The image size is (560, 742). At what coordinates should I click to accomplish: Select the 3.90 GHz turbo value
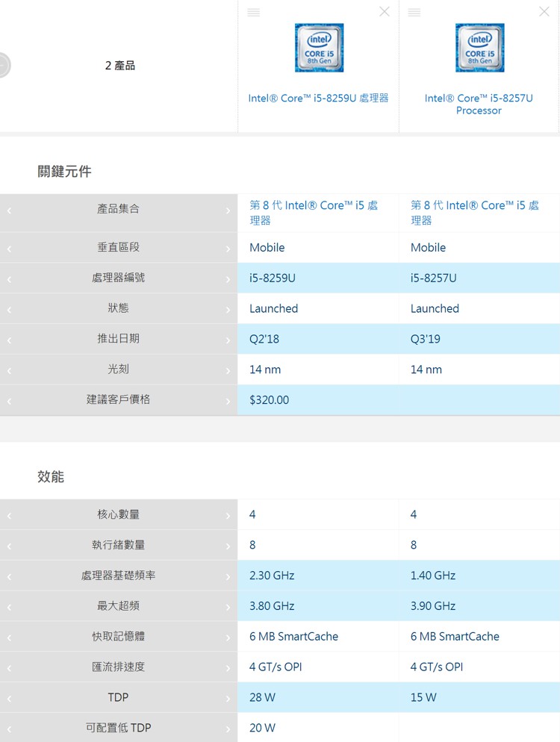[x=432, y=605]
